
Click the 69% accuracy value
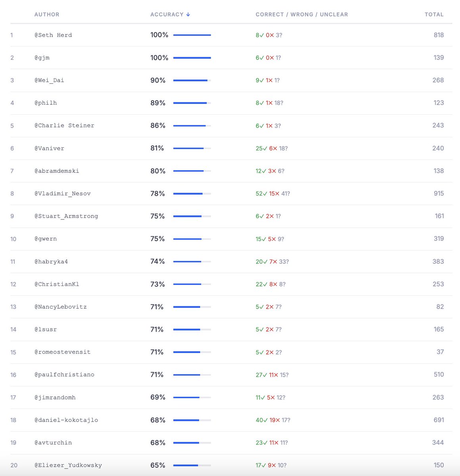pyautogui.click(x=158, y=397)
